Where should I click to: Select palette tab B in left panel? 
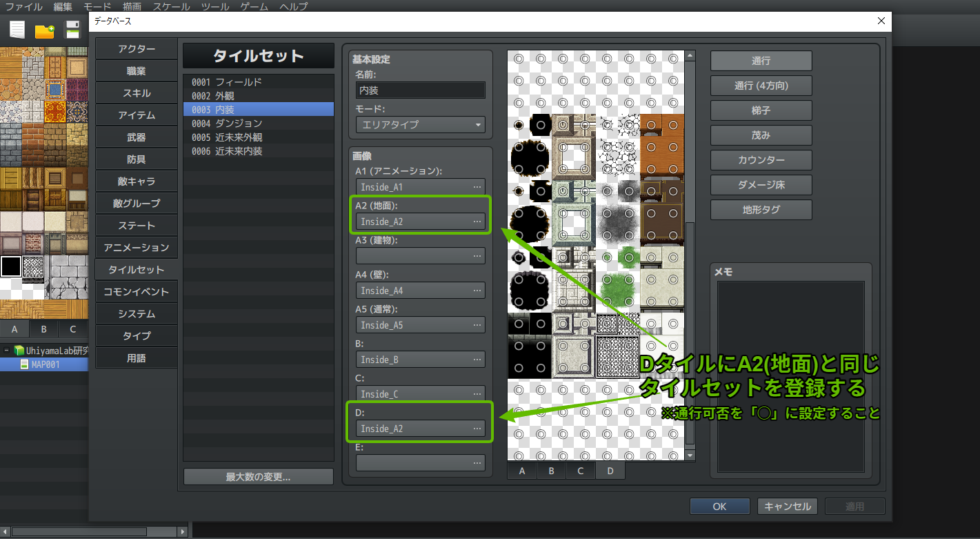coord(43,329)
